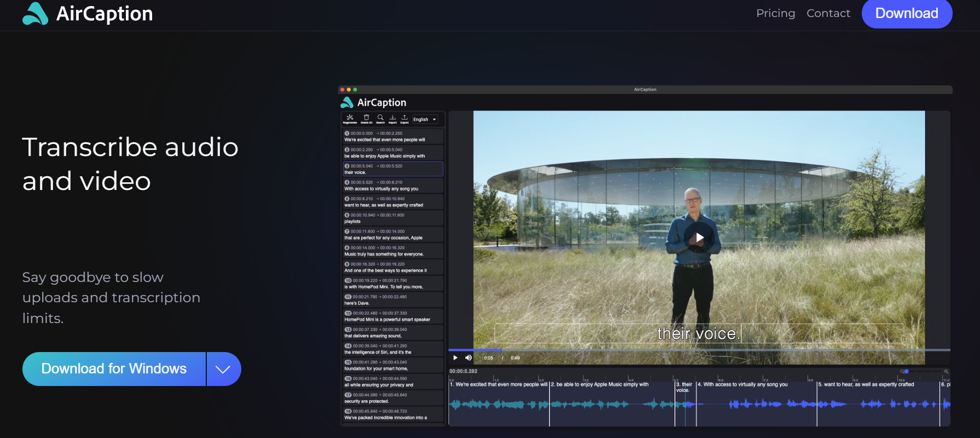The width and height of the screenshot is (980, 438).
Task: Click the Download button in the header
Action: pyautogui.click(x=907, y=13)
